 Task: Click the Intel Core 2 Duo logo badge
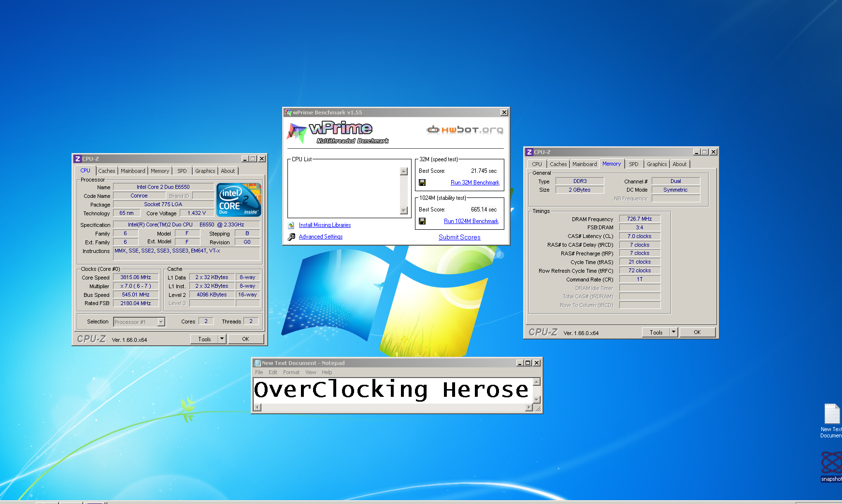(x=239, y=199)
